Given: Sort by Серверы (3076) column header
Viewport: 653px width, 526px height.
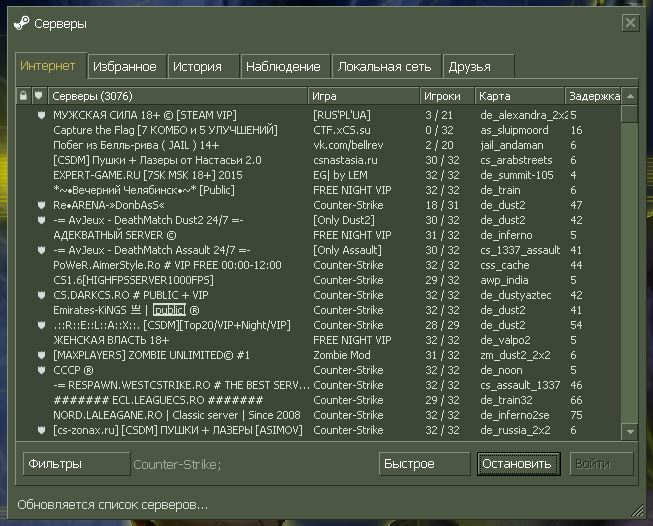Looking at the screenshot, I should [x=178, y=96].
